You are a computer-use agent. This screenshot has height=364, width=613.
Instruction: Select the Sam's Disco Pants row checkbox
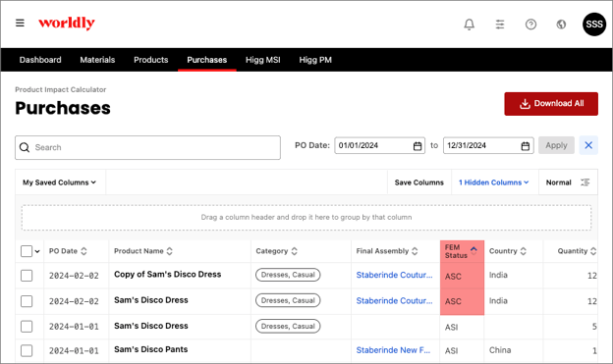27,350
